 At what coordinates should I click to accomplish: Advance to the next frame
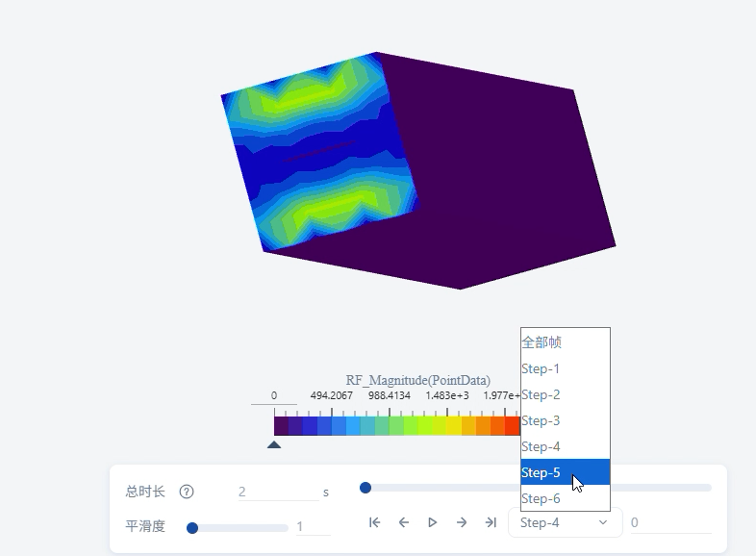tap(462, 522)
